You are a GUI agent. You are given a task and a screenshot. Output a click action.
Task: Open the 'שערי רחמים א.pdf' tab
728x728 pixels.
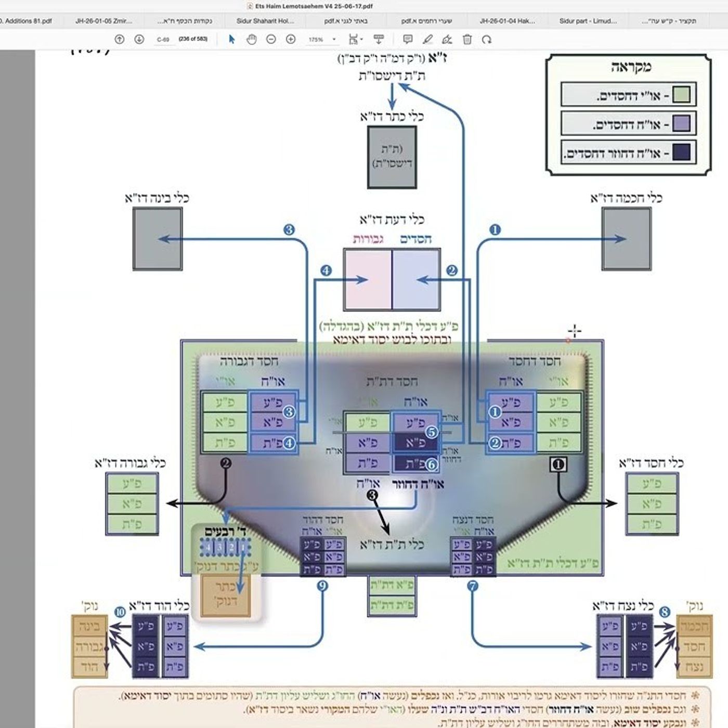click(426, 21)
